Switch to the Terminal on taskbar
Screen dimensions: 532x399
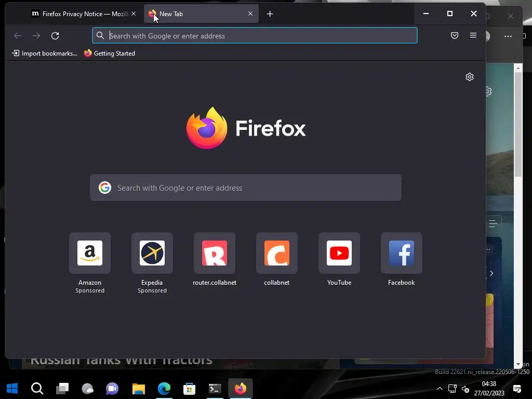coord(215,389)
